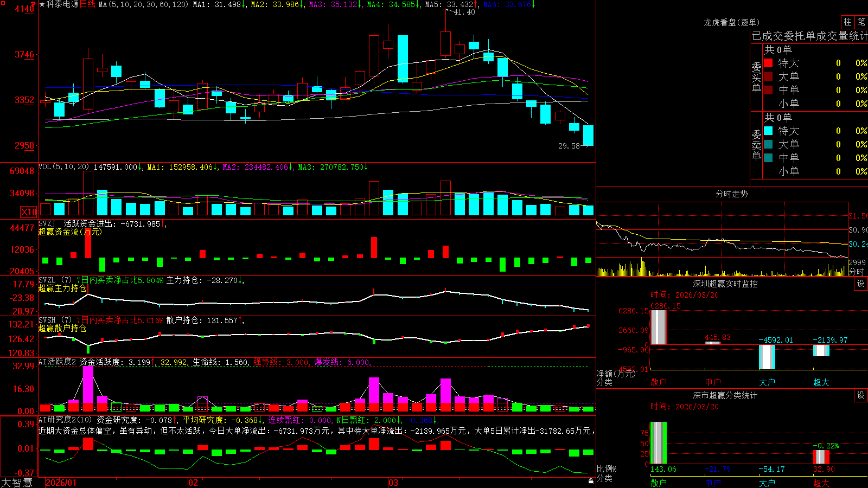The height and width of the screenshot is (488, 868).
Task: Click the 散户持仓: 131.557 value
Action: click(x=202, y=320)
